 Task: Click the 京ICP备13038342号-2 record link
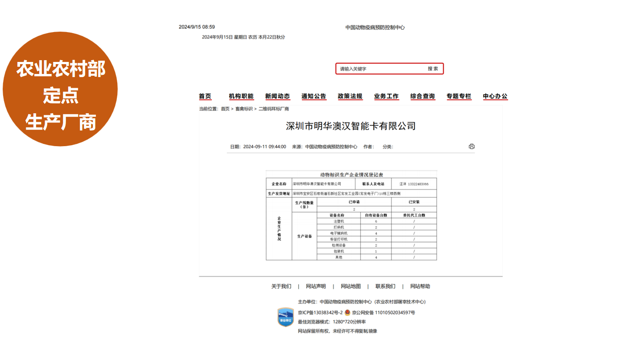(x=320, y=313)
